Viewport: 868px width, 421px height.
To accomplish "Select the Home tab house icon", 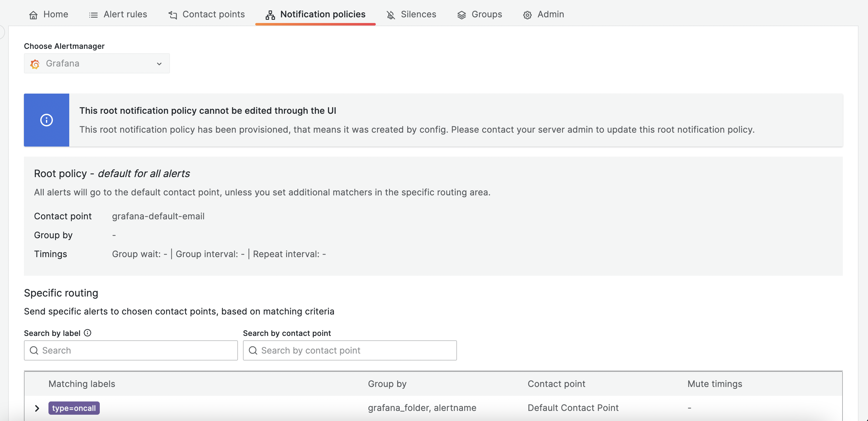I will [x=33, y=15].
